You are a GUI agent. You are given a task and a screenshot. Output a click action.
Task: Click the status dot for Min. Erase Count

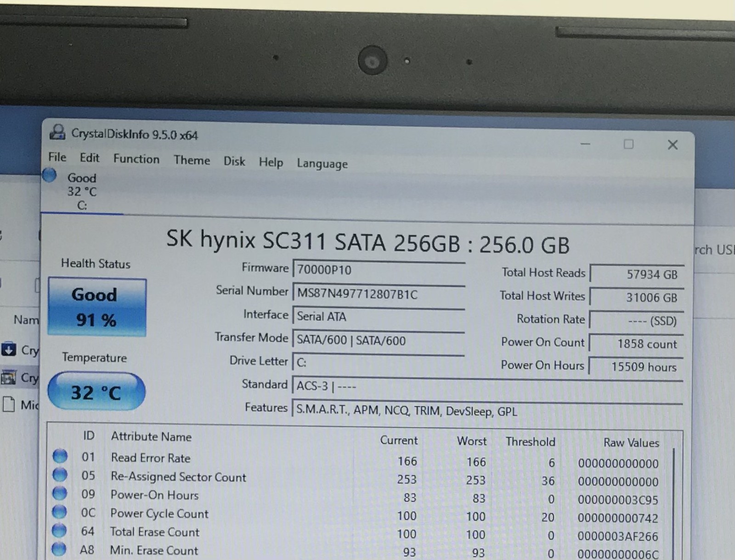58,549
